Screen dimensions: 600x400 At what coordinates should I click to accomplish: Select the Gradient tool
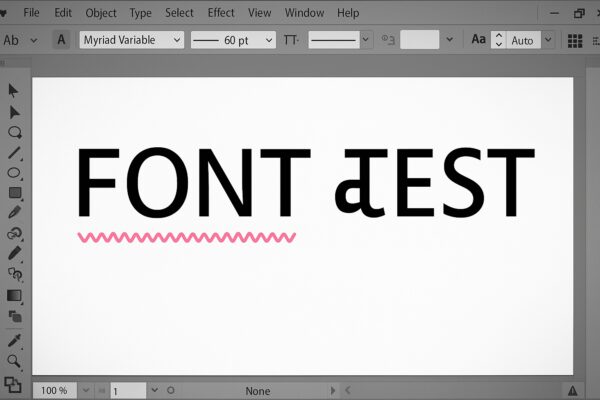pos(14,296)
